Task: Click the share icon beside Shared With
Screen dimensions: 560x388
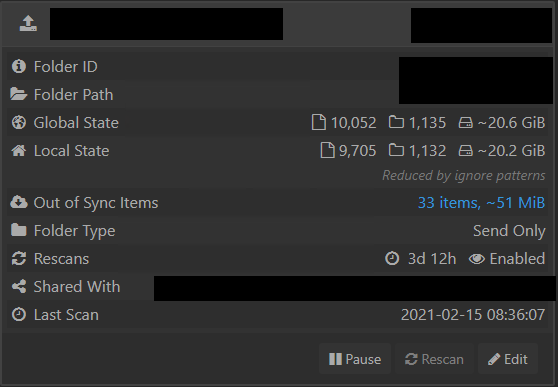Action: (x=19, y=287)
